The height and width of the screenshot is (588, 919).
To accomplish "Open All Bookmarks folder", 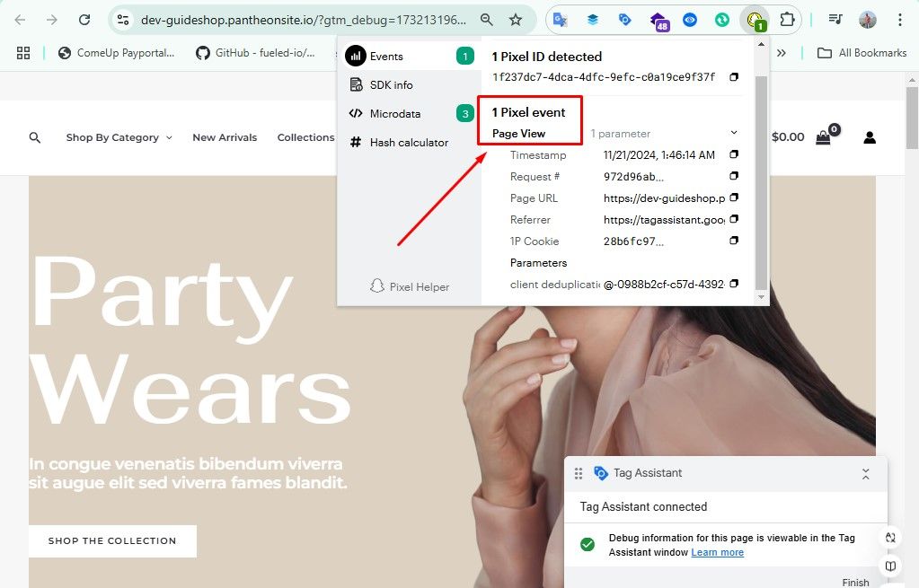I will (862, 53).
